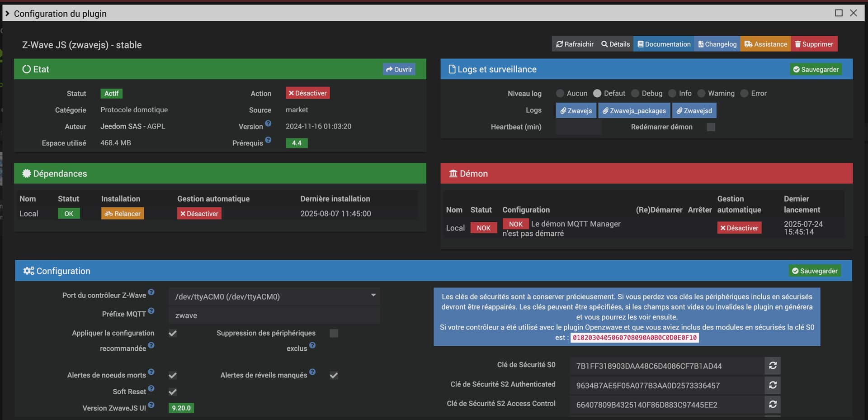Screen dimensions: 868x420
Task: Collapse the Configuration du plugin header chevron
Action: point(7,14)
